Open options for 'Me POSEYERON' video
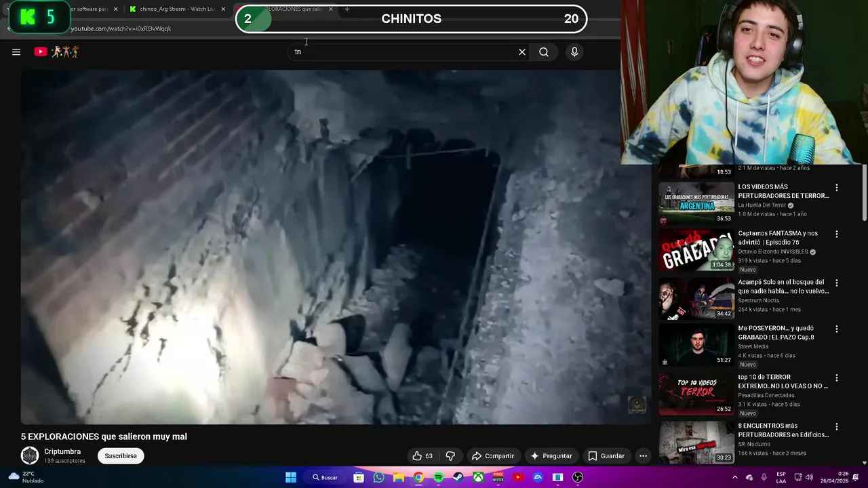The height and width of the screenshot is (488, 868). pyautogui.click(x=836, y=329)
